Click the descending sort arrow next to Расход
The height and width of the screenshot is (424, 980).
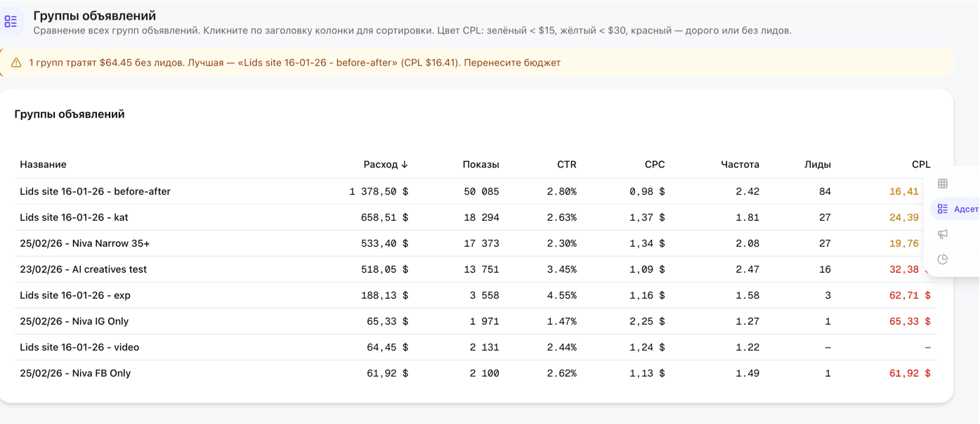[x=405, y=165]
